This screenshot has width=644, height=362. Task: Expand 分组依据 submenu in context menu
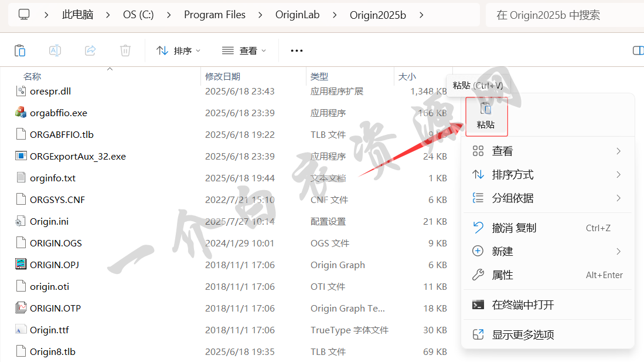pyautogui.click(x=547, y=198)
